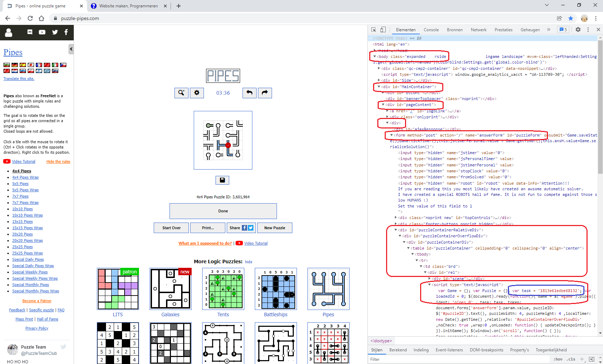Switch to the Bronnen tab

455,30
